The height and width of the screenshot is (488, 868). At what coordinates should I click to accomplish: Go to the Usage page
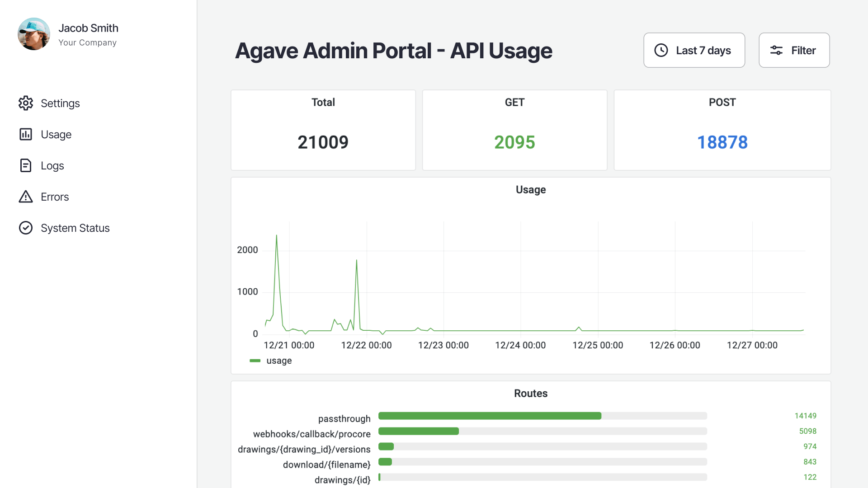point(45,134)
